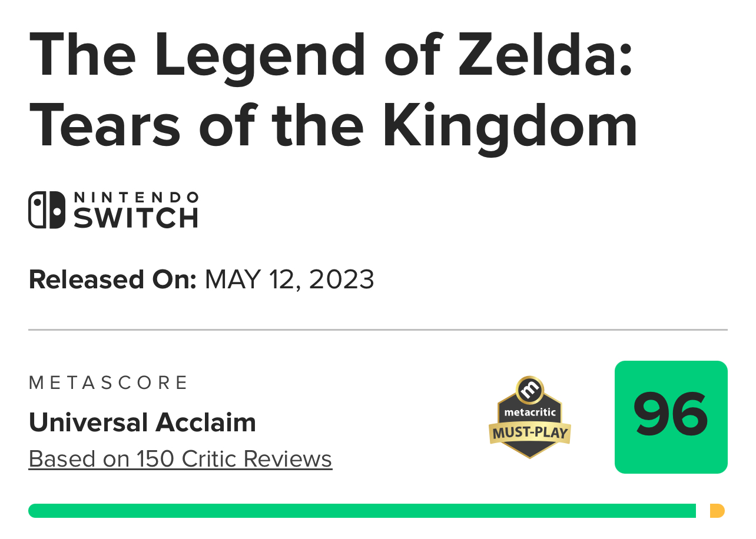Select the MAY 12, 2023 release date
This screenshot has width=756, height=539.
[x=289, y=280]
